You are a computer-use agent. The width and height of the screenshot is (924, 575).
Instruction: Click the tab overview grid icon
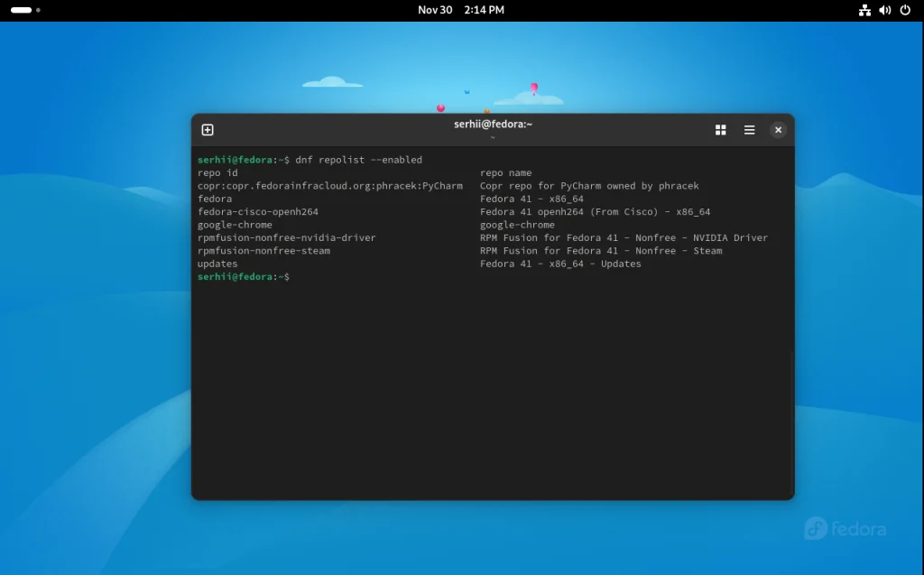tap(720, 129)
